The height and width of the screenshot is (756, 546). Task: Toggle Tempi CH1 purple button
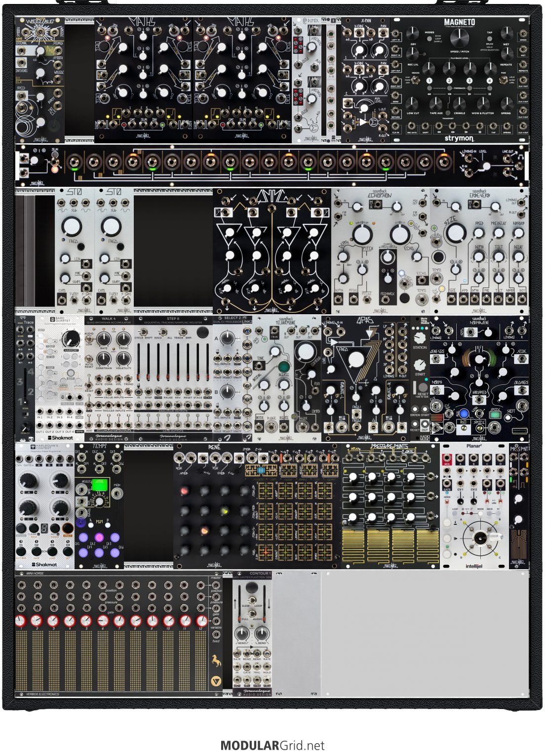pyautogui.click(x=83, y=538)
